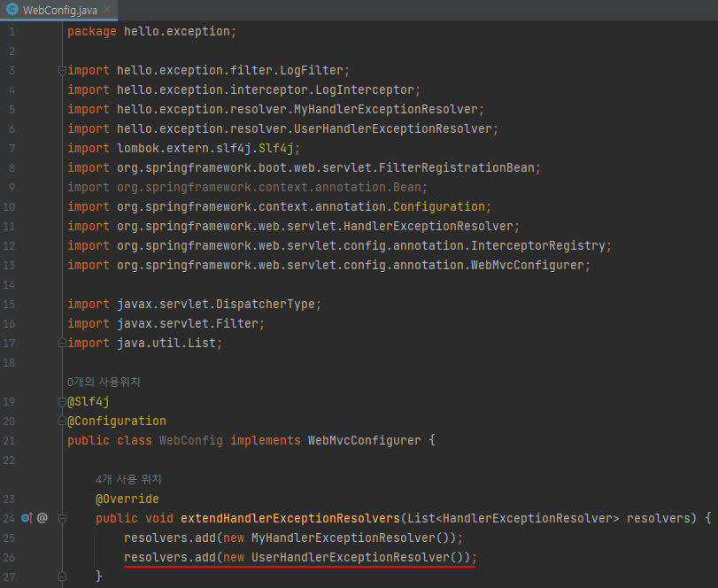Click the overriding method gutter icon on line 24
Viewport: 718px width, 588px height.
[27, 518]
